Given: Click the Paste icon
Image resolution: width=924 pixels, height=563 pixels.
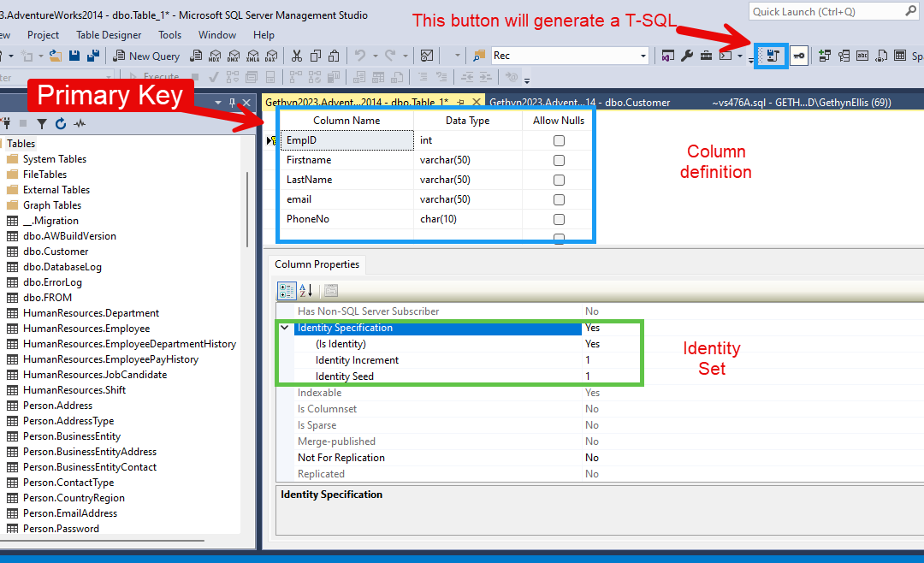Looking at the screenshot, I should pyautogui.click(x=335, y=56).
